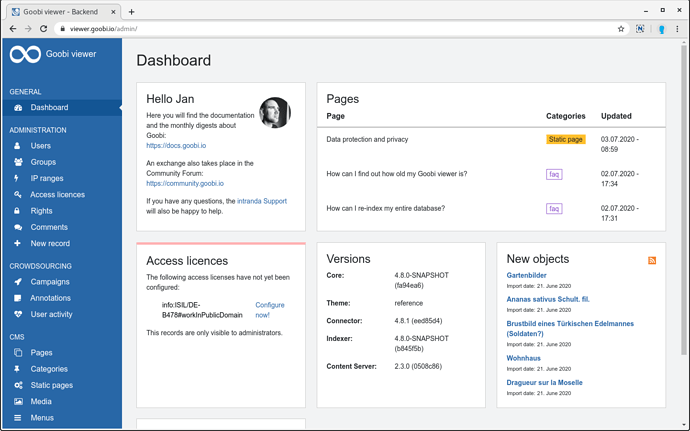Open the RSS feed for New objects
690x431 pixels.
(652, 261)
